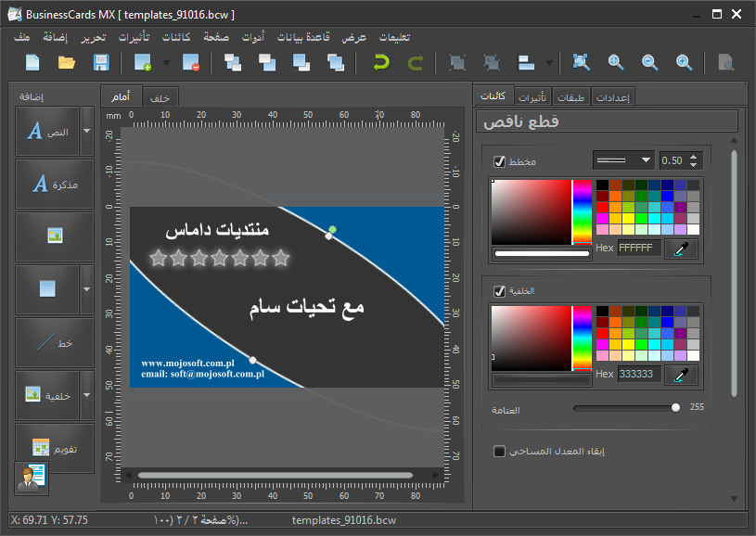Click the outline color gradient picker
The height and width of the screenshot is (536, 756).
click(x=532, y=212)
